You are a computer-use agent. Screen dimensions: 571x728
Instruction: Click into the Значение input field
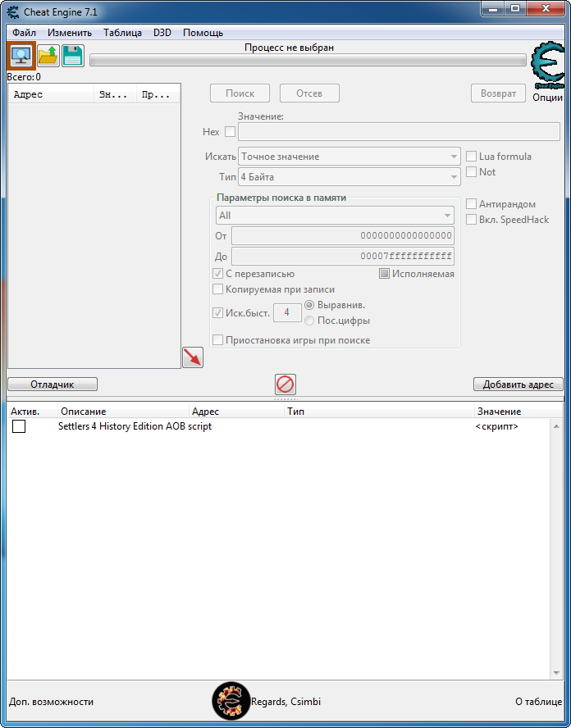[399, 132]
